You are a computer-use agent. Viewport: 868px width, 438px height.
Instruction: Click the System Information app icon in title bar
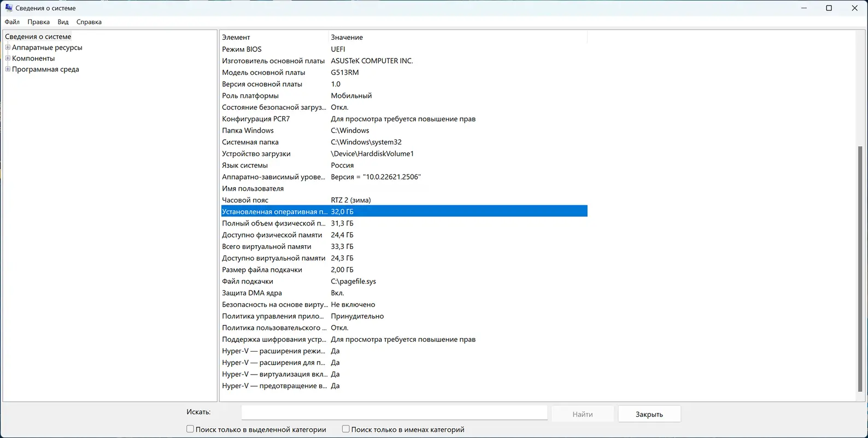[9, 8]
